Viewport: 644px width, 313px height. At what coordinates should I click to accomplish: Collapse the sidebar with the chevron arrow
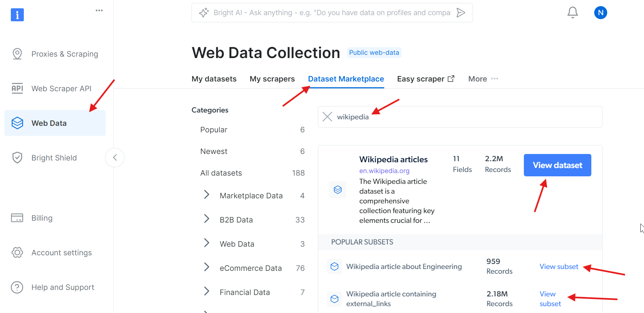[115, 158]
